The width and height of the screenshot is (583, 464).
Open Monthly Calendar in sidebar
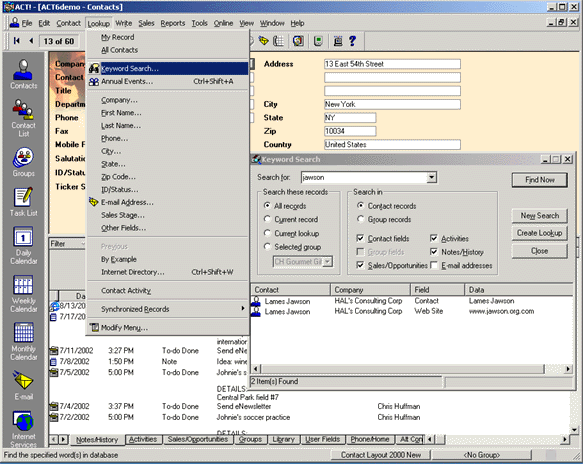coord(23,341)
